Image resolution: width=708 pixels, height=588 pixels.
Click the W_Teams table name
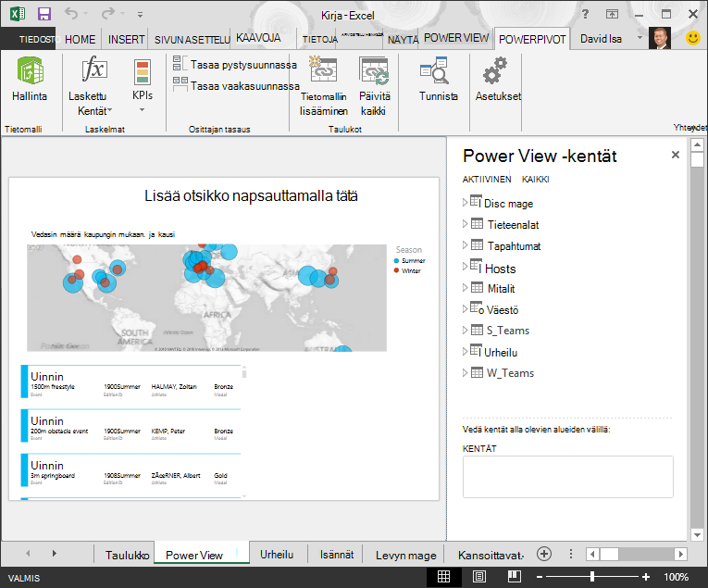(x=510, y=373)
